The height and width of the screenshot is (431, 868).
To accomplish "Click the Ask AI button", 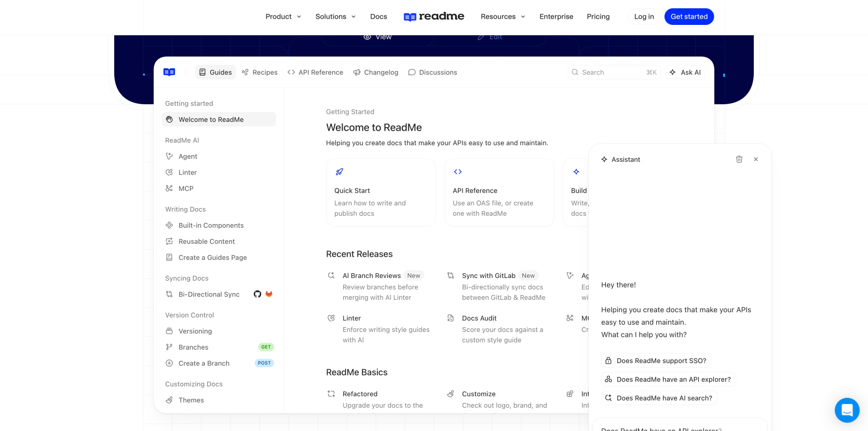I will pos(685,72).
